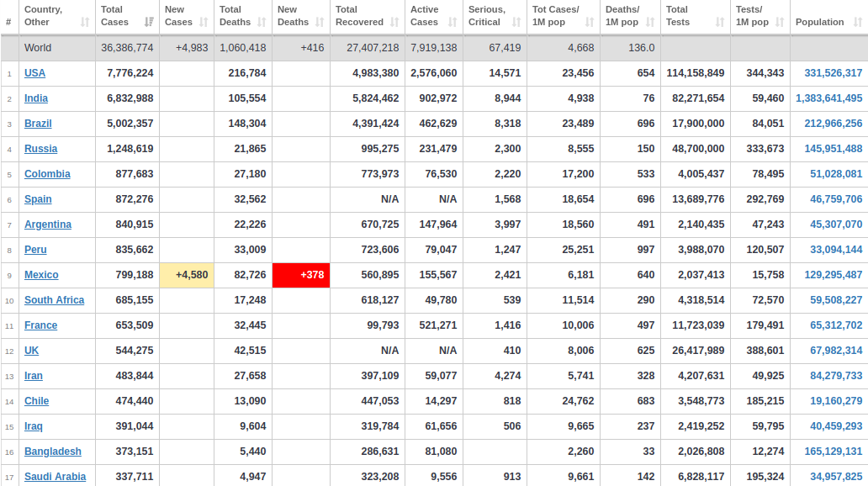Open UK population link 67,982,314
Screen dimensions: 868x486
point(836,351)
